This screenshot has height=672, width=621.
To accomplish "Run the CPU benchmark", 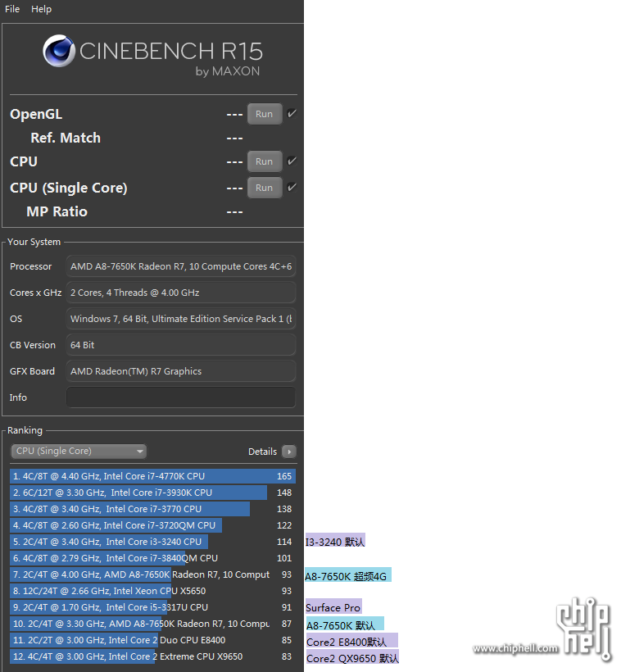I will click(265, 161).
